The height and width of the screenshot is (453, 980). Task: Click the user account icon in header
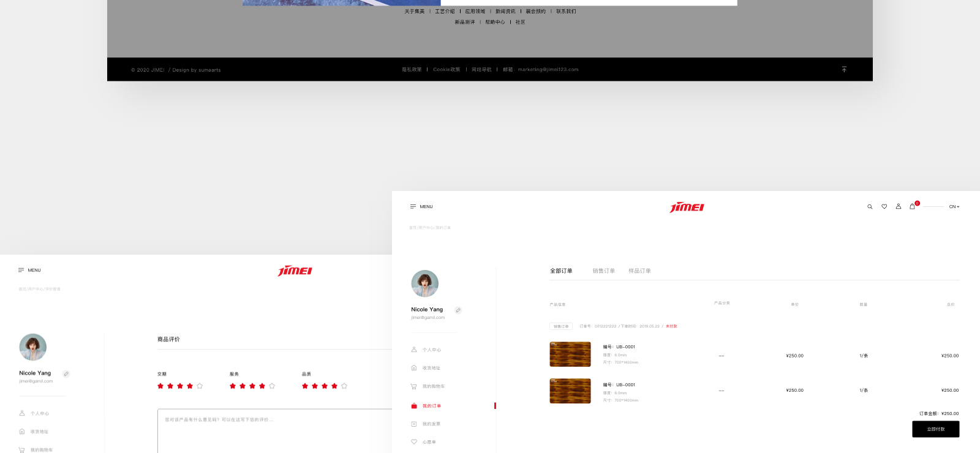click(899, 206)
